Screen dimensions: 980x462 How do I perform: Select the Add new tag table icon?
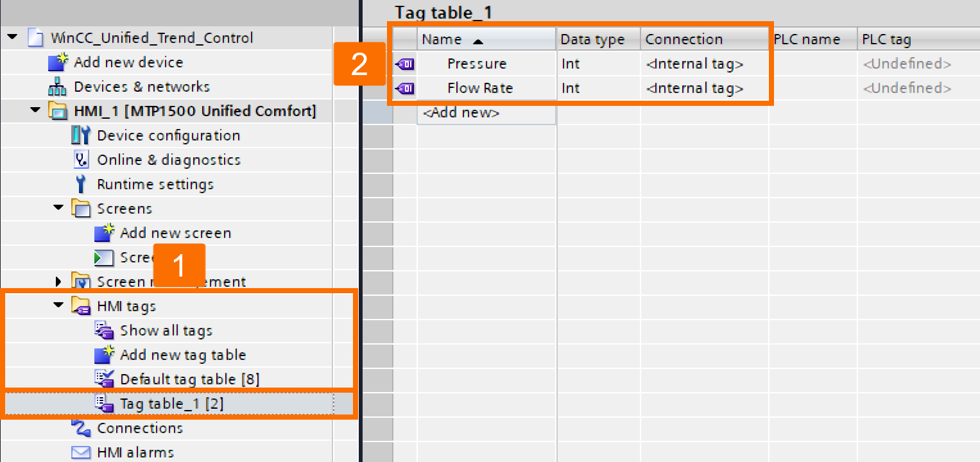[x=103, y=355]
